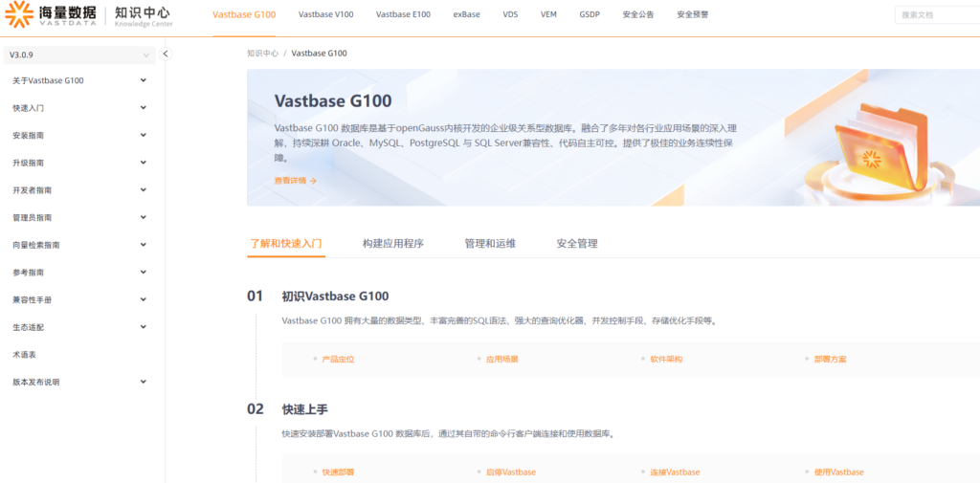Open the 查看详情 link in banner
This screenshot has height=483, width=980.
(296, 181)
